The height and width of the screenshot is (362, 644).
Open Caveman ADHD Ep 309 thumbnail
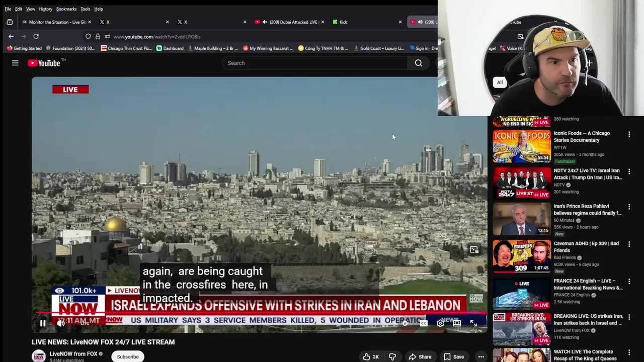pos(522,256)
